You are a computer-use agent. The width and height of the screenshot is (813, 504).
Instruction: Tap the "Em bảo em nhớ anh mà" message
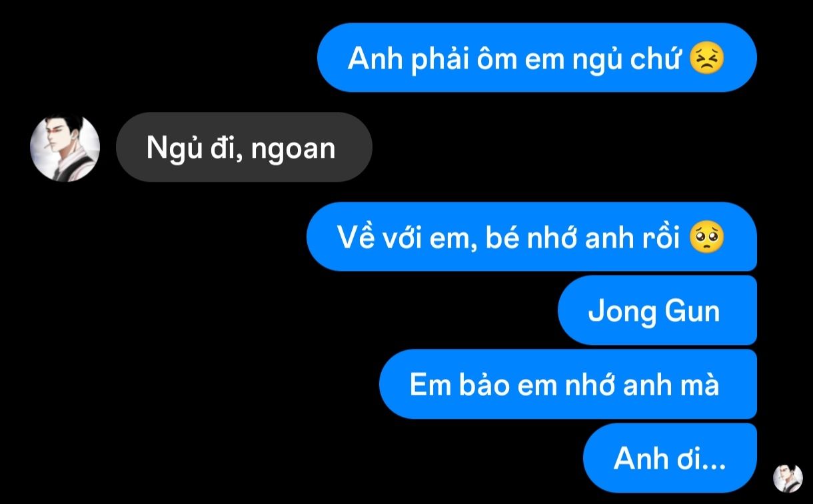(x=568, y=384)
